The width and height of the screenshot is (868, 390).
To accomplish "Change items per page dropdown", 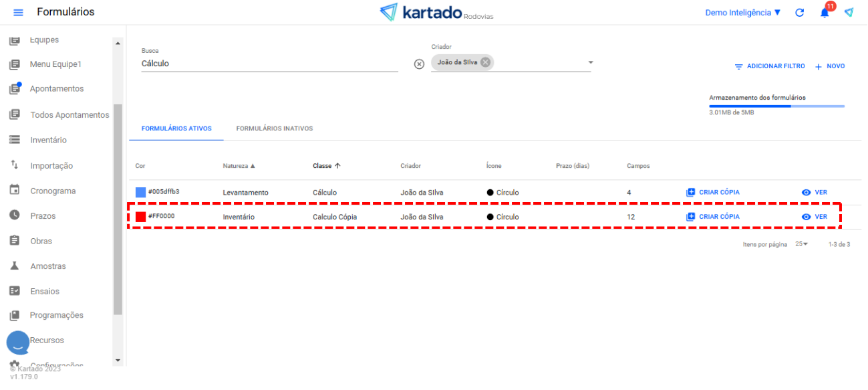I will [x=801, y=244].
